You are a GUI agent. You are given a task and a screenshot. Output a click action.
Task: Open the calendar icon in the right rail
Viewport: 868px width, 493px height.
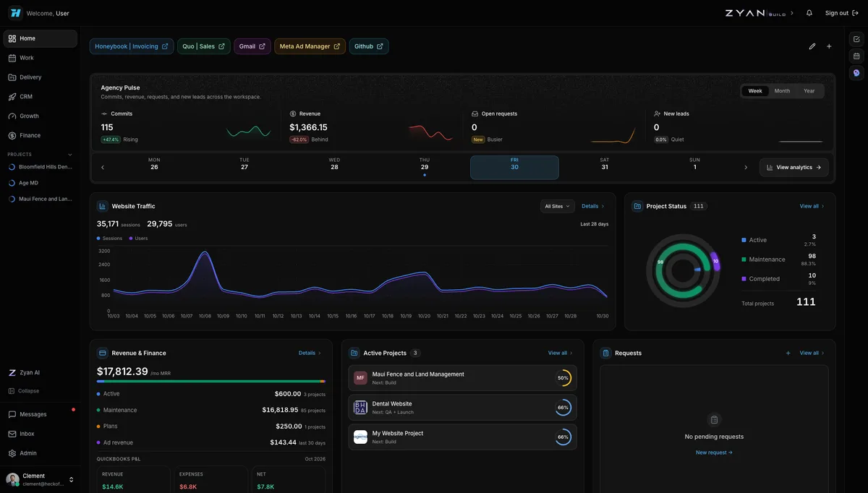(857, 56)
